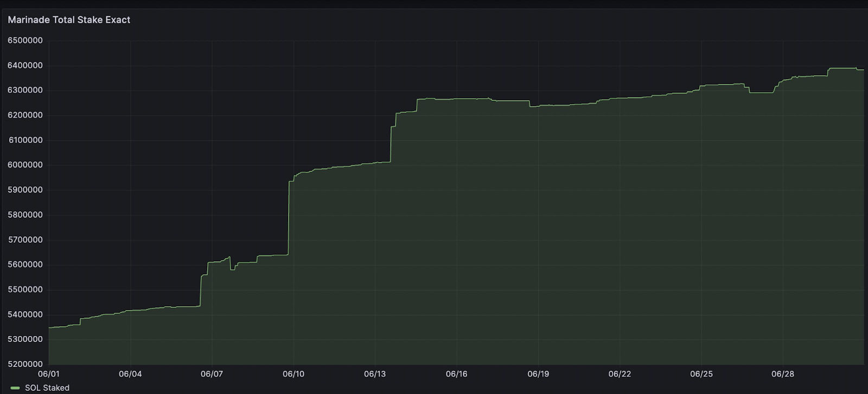
Task: Select the 6100000 y-axis label
Action: click(25, 140)
